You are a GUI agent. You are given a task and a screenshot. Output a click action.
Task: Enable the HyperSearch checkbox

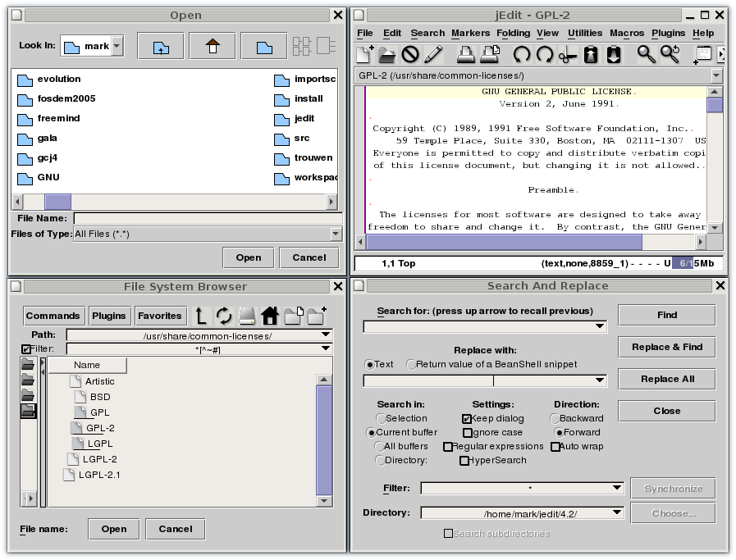pyautogui.click(x=464, y=461)
